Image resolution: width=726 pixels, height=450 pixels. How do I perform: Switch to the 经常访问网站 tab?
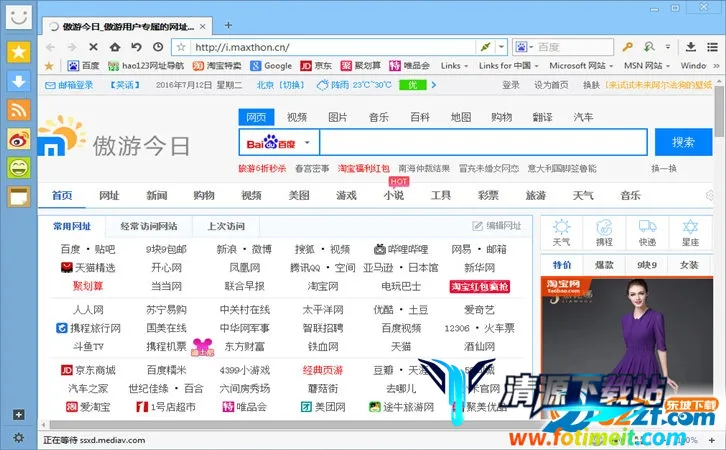click(x=148, y=226)
